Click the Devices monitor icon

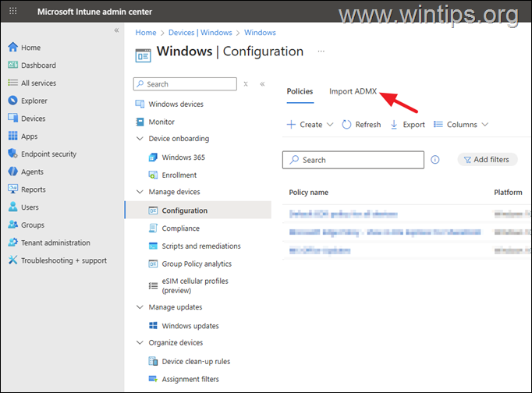coord(13,118)
